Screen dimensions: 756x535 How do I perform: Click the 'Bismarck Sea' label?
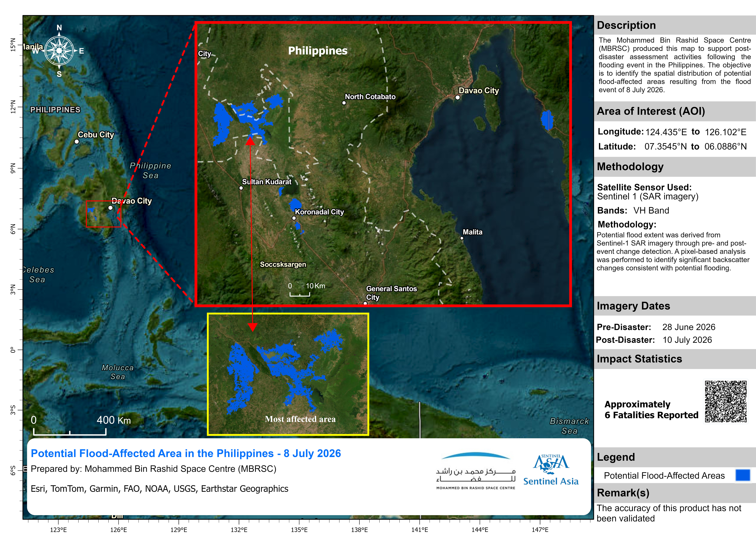click(x=569, y=426)
